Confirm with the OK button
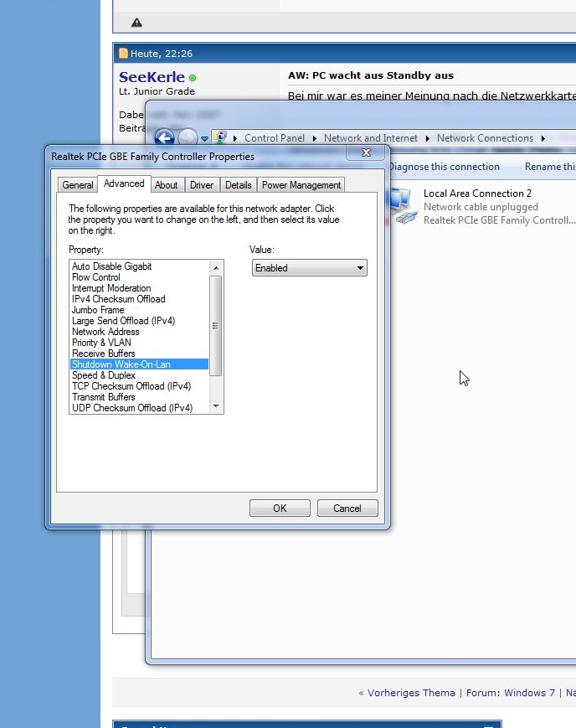Screen dimensions: 576x728 pyautogui.click(x=280, y=509)
